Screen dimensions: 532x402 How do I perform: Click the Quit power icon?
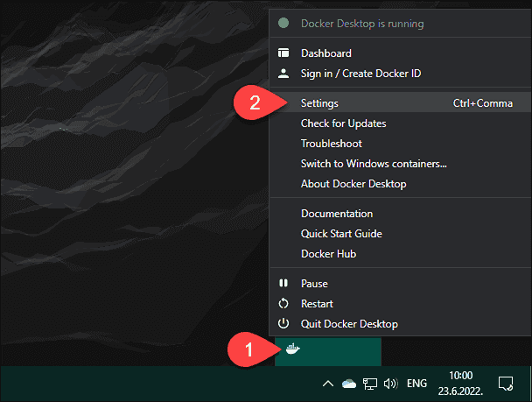[283, 324]
